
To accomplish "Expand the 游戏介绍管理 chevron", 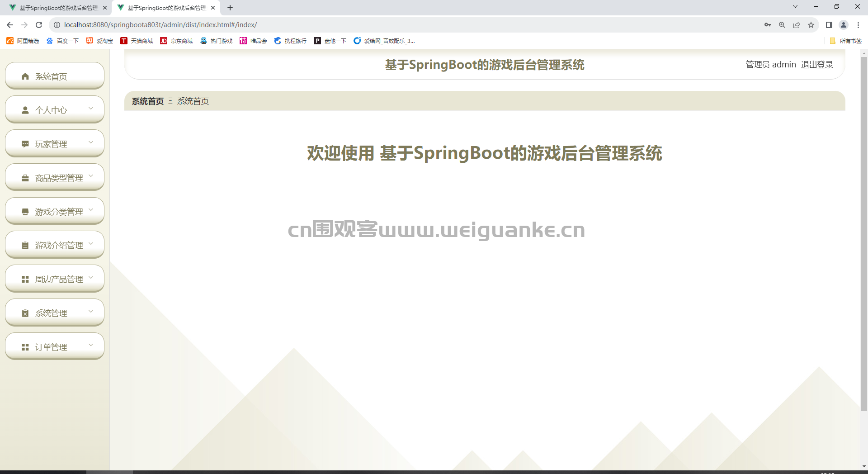I will [x=91, y=243].
